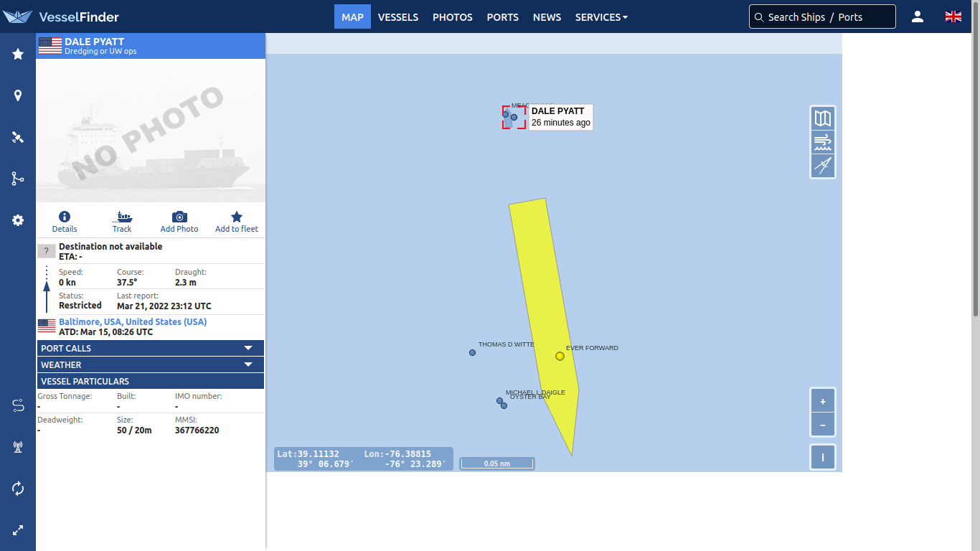
Task: Toggle fullscreen expand icon in sidebar
Action: (x=18, y=530)
